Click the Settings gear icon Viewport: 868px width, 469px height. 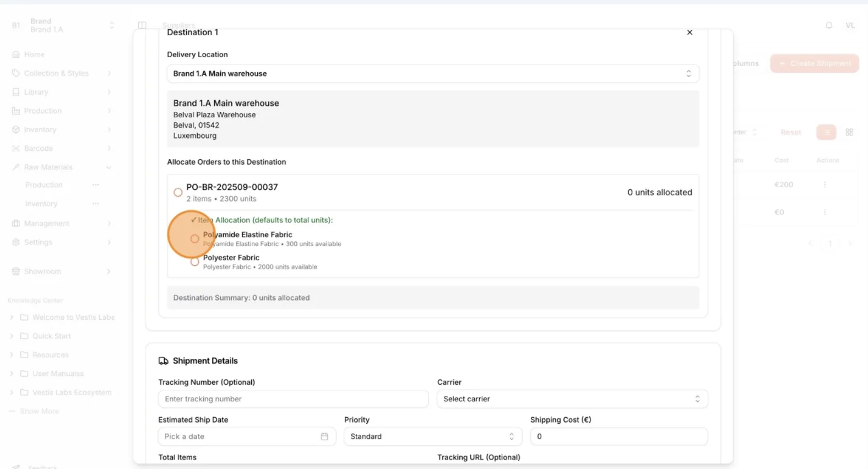16,242
